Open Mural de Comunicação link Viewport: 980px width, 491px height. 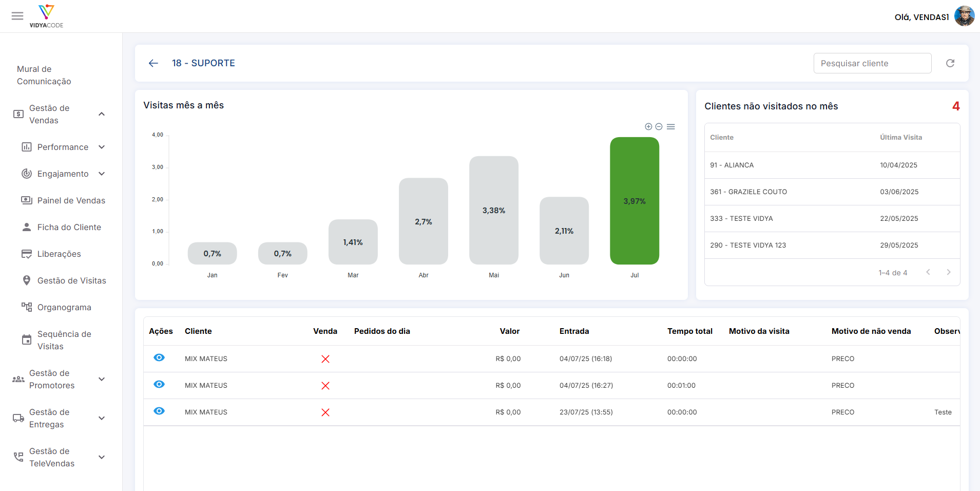tap(44, 75)
